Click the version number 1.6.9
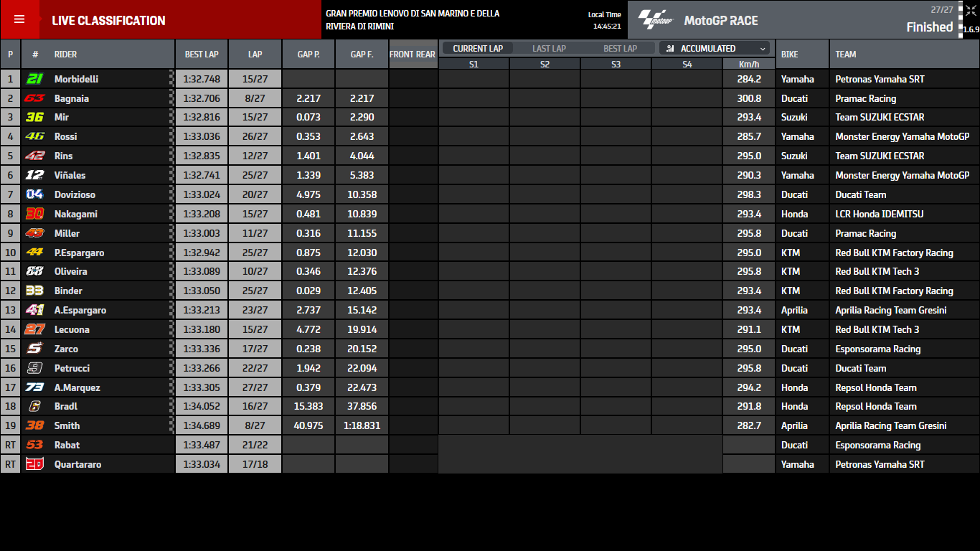The height and width of the screenshot is (551, 980). [x=971, y=29]
